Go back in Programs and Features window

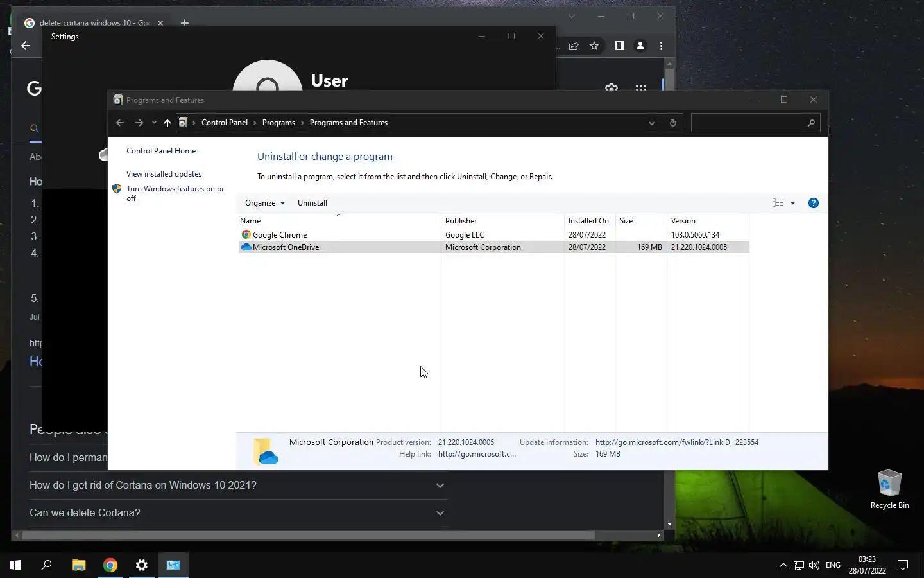[x=120, y=123]
